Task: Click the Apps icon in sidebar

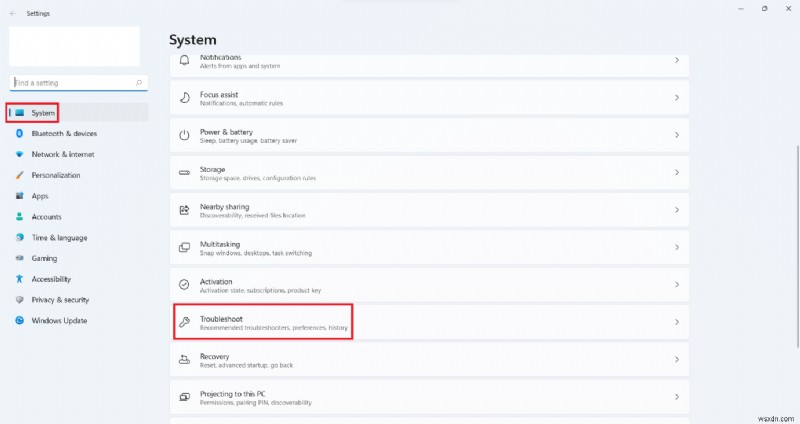Action: click(x=19, y=196)
